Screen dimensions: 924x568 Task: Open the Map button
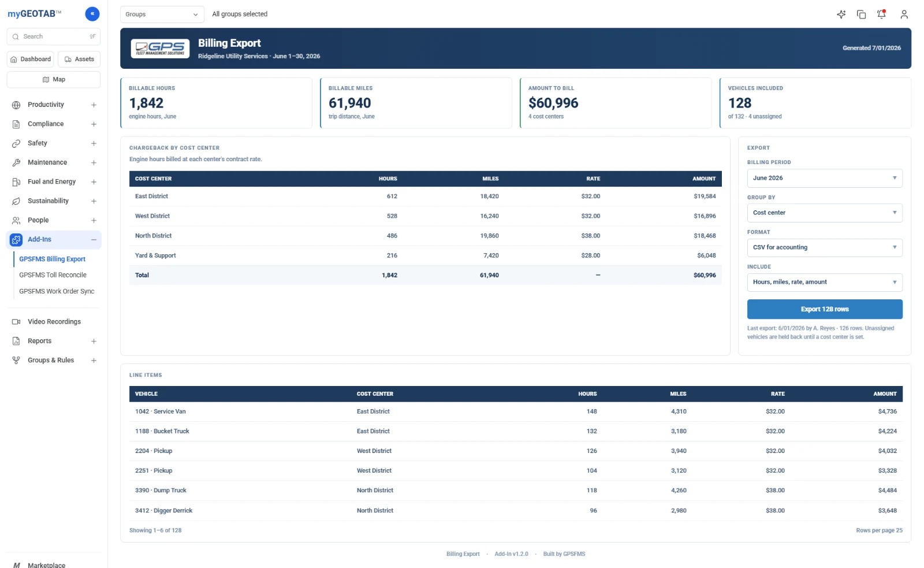coord(54,80)
